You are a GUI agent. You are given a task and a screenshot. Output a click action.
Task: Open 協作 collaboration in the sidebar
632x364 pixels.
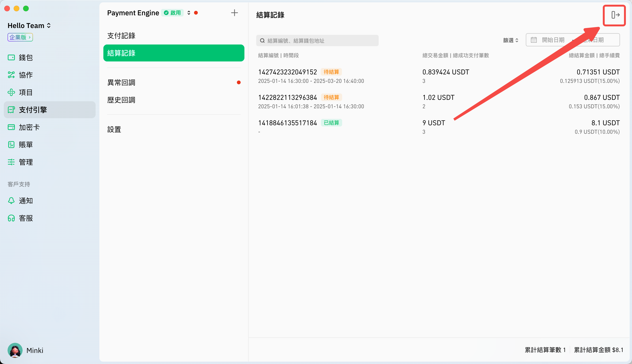pyautogui.click(x=26, y=75)
